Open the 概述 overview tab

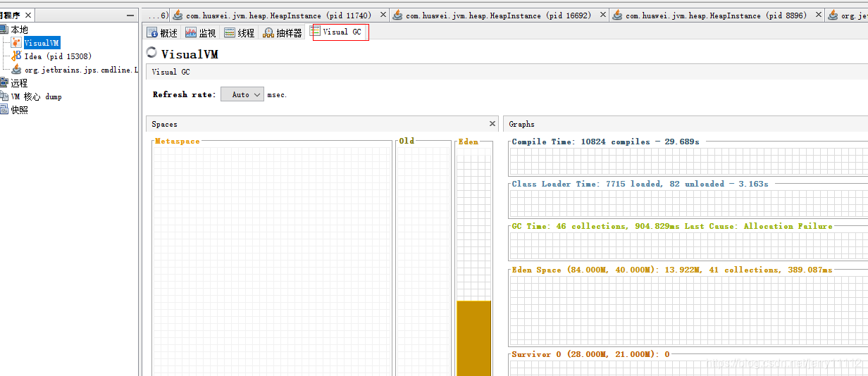point(162,32)
